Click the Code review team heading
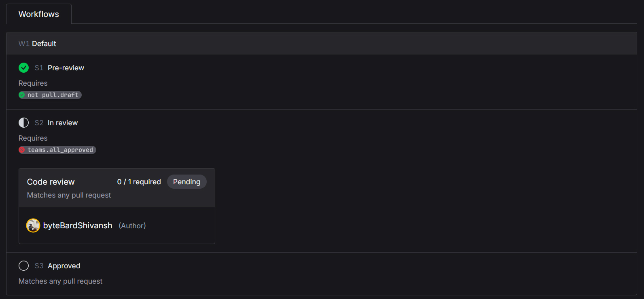Viewport: 644px width, 299px height. click(51, 182)
